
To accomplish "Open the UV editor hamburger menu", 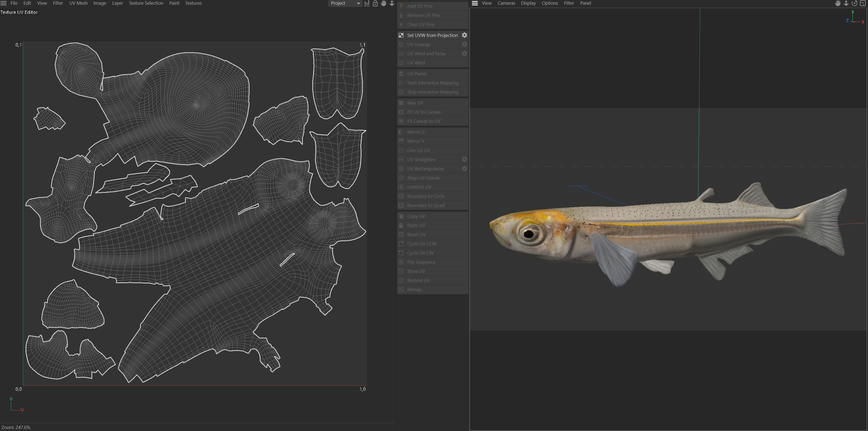I will point(4,3).
